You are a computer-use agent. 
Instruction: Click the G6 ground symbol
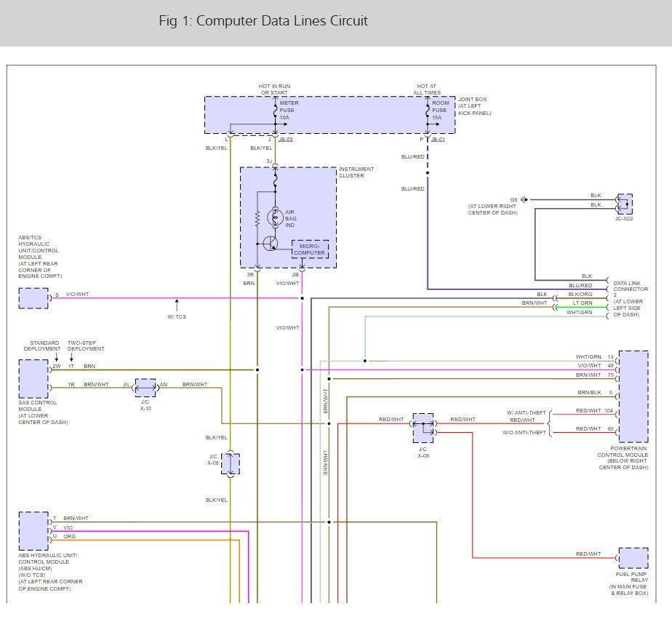click(x=524, y=199)
